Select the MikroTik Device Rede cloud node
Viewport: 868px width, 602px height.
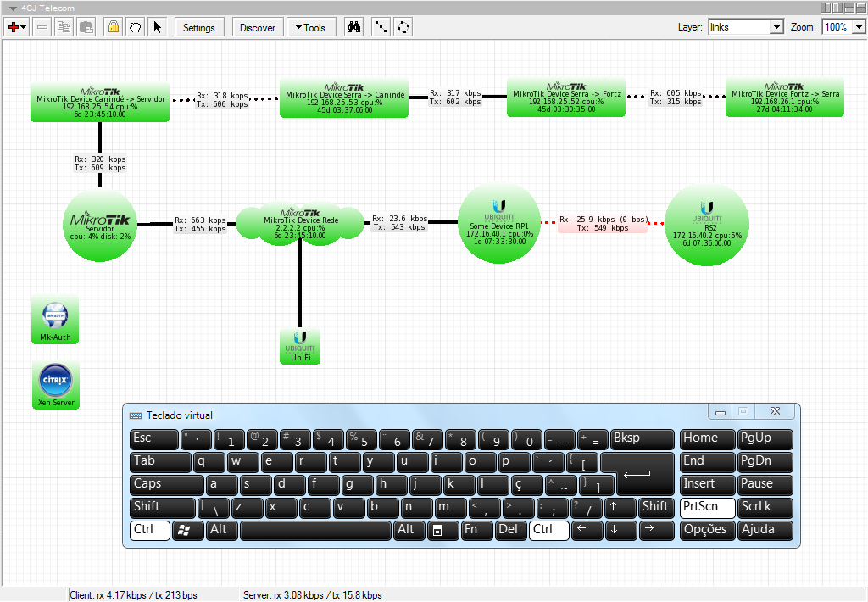tap(300, 224)
